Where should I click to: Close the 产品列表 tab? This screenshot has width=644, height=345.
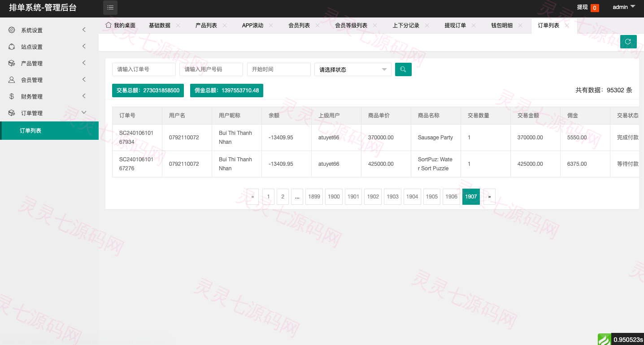(x=225, y=26)
